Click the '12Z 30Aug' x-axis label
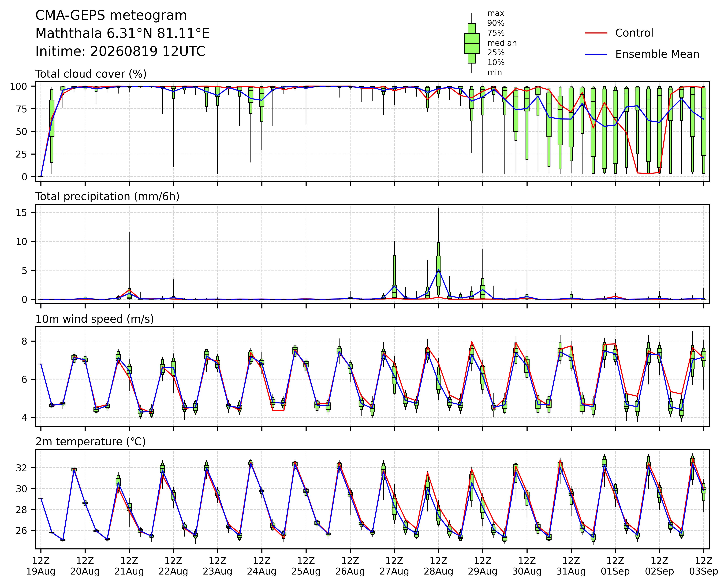The image size is (728, 586). click(x=527, y=566)
